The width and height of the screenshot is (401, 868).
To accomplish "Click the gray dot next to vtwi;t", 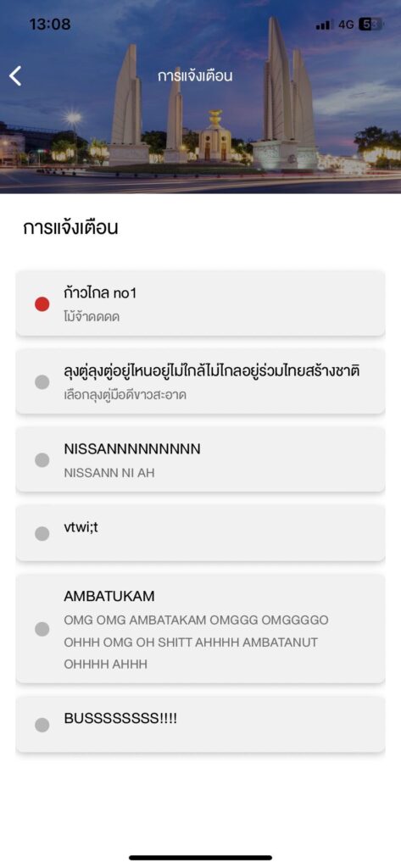I will point(42,534).
